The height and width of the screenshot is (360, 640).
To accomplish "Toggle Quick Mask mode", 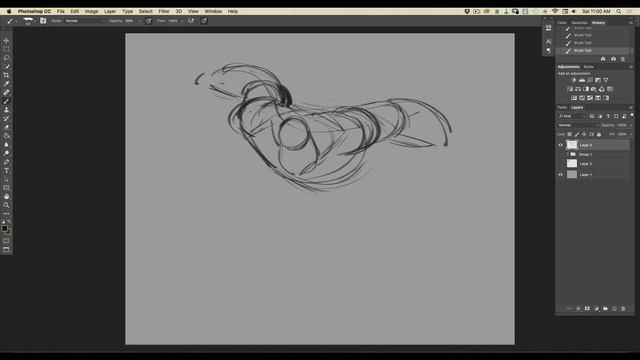I will point(6,241).
